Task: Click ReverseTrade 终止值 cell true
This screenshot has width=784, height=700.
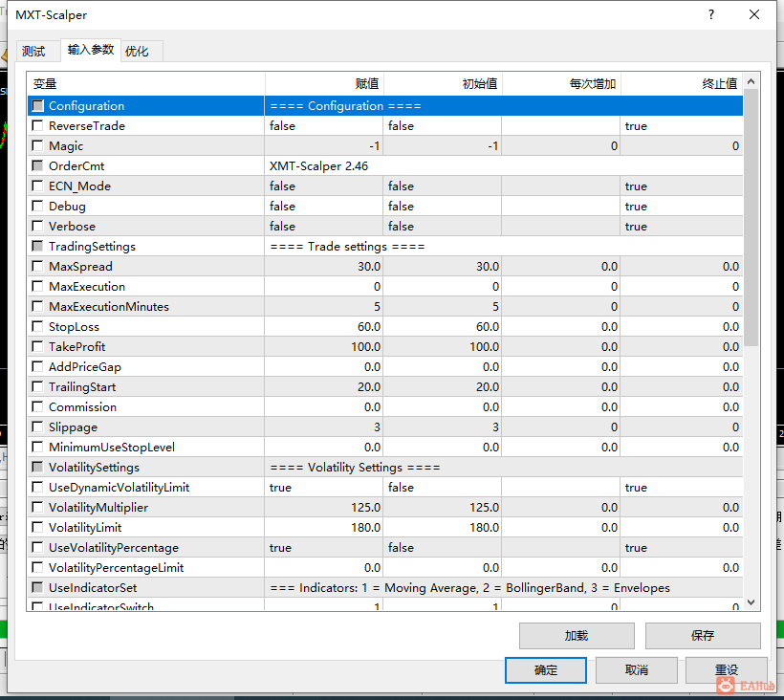Action: click(x=682, y=125)
